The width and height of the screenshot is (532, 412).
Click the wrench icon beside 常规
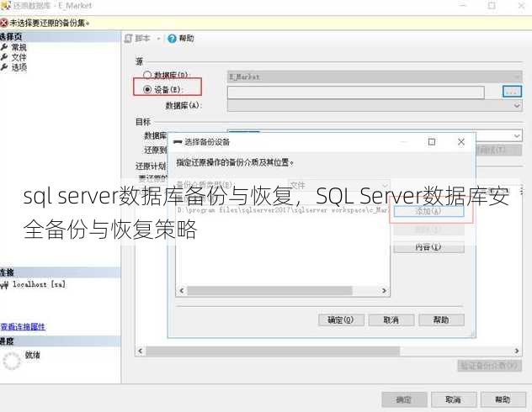tap(4, 47)
